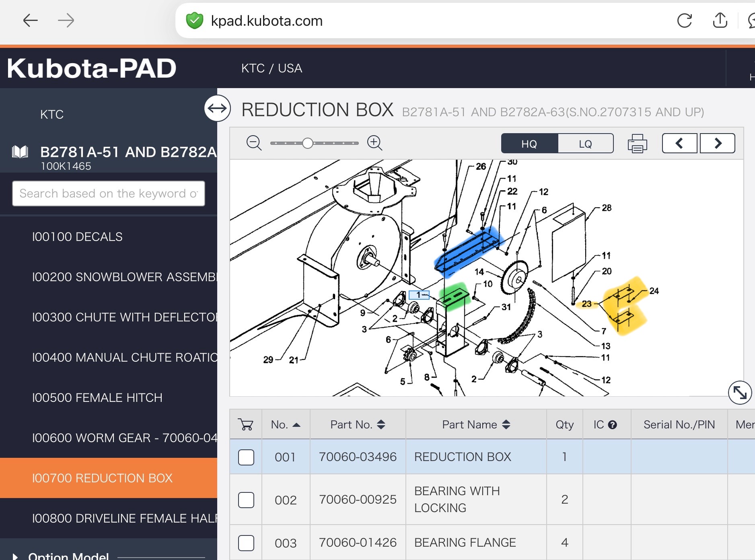Viewport: 755px width, 560px height.
Task: Go to previous diagram page arrow
Action: (x=679, y=143)
